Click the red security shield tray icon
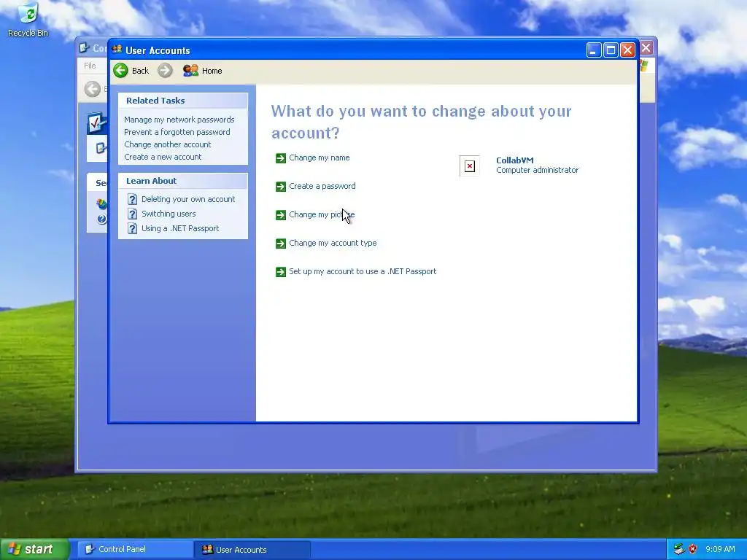This screenshot has height=560, width=747. (x=693, y=549)
